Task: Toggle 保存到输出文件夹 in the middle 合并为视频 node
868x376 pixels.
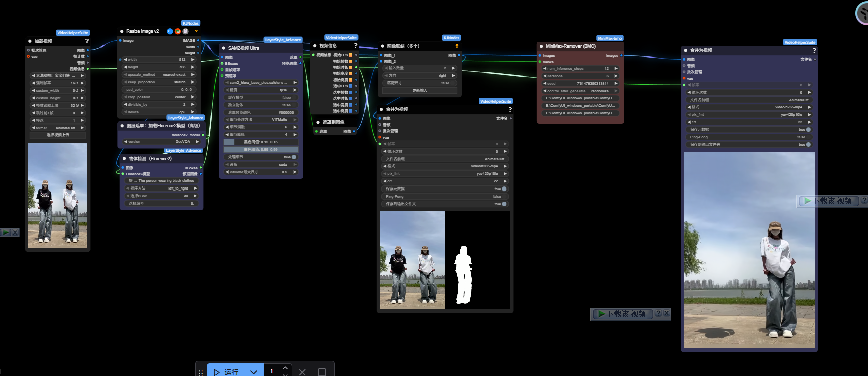Action: point(445,204)
